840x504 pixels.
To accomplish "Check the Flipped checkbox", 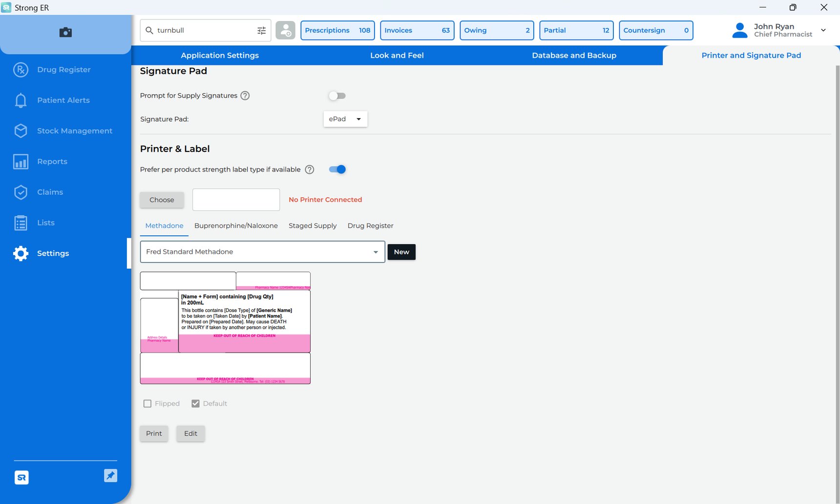I will (x=147, y=403).
